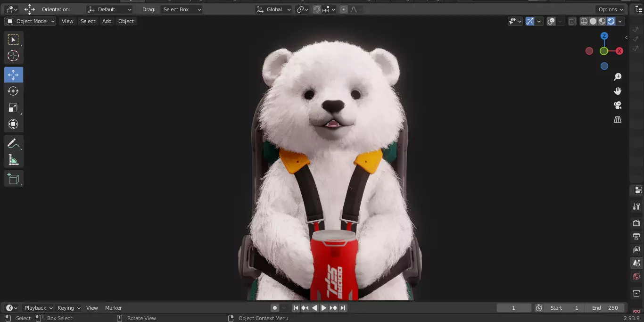Click the Outliner editor type icon

tap(639, 9)
